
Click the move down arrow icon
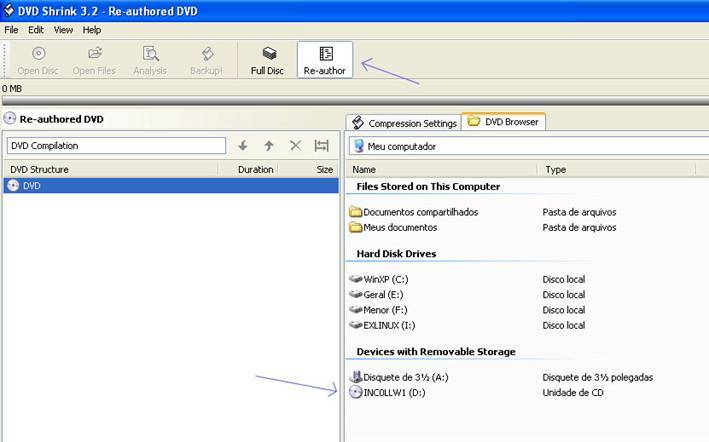(x=243, y=146)
